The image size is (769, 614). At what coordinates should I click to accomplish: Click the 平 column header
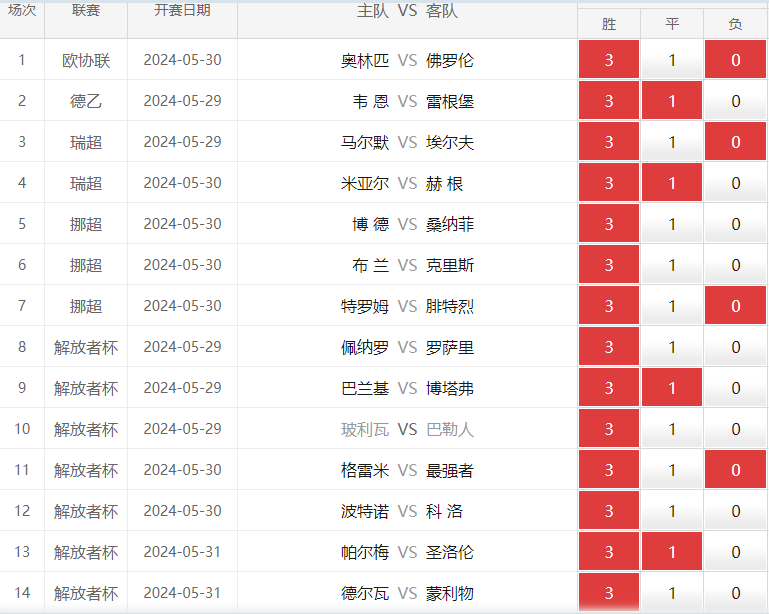pos(672,24)
